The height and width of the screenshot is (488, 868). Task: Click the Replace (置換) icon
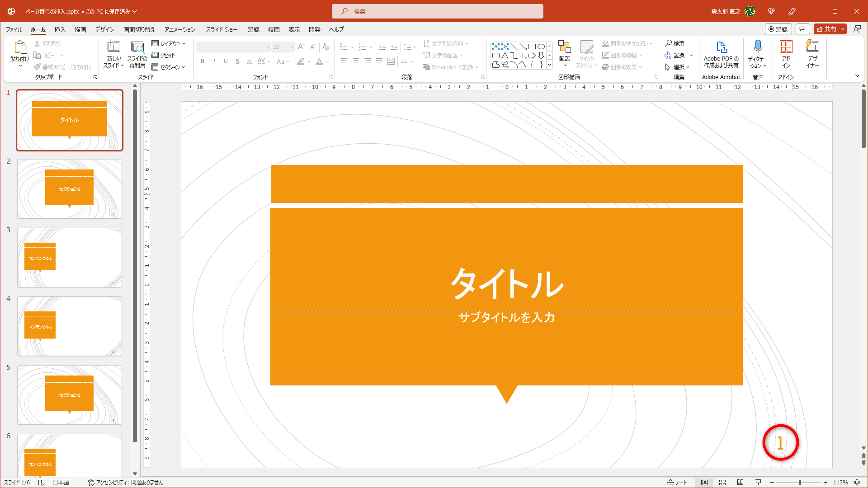click(x=668, y=55)
